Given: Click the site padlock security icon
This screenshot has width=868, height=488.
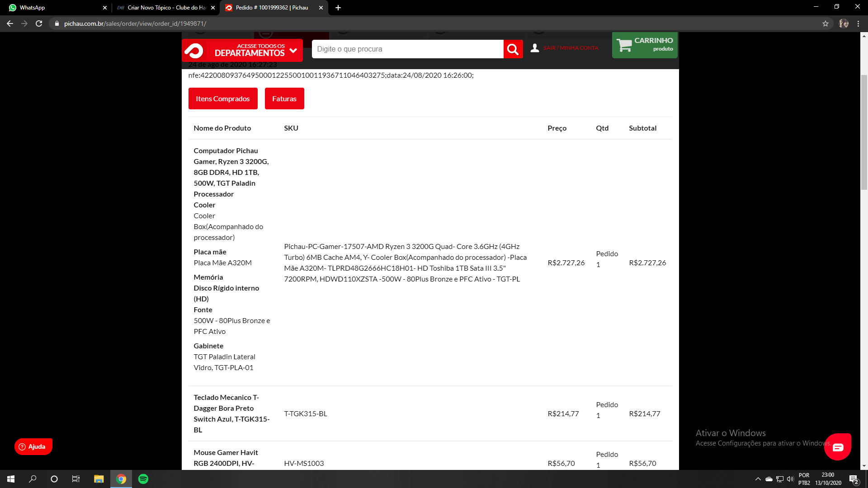Looking at the screenshot, I should click(x=57, y=23).
